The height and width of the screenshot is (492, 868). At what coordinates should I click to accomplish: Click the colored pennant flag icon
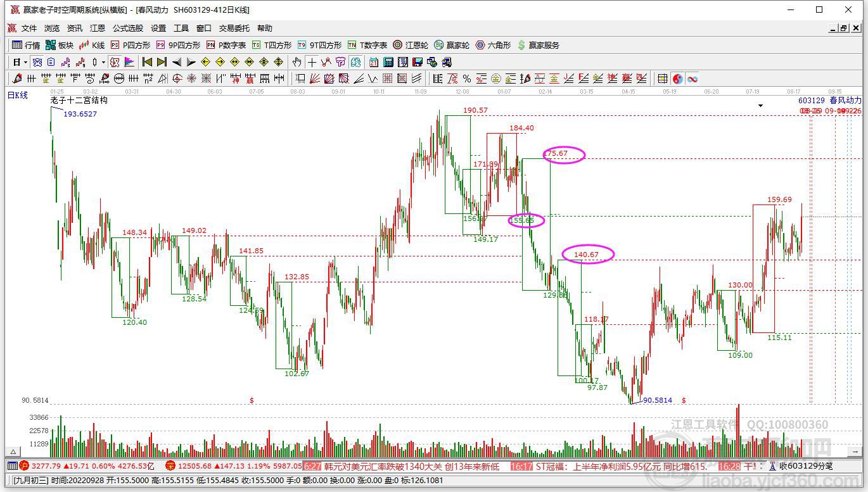coord(129,62)
